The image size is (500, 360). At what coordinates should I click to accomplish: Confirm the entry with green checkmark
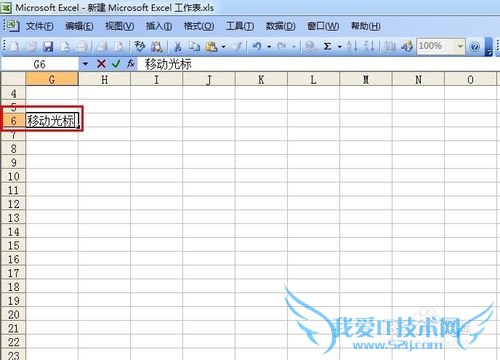coord(116,64)
